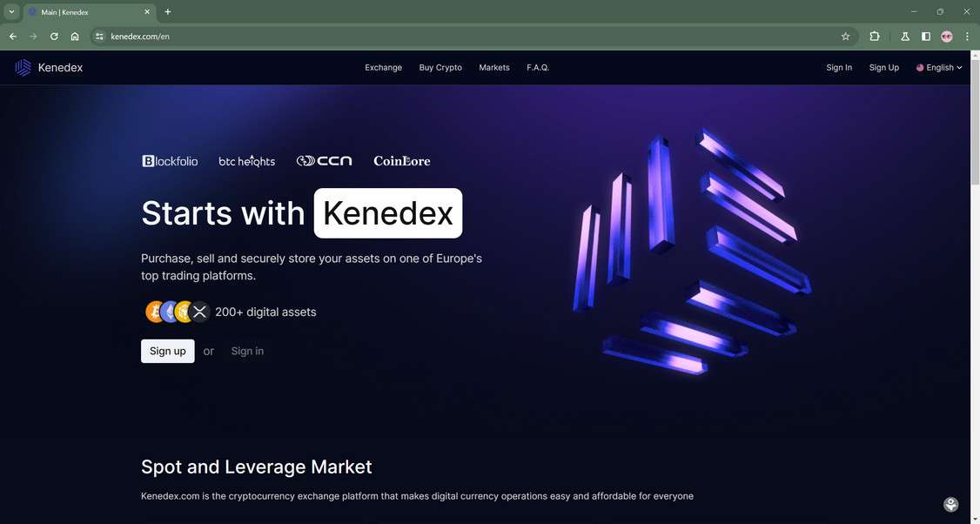Open the Markets menu item
This screenshot has height=524, width=980.
tap(493, 68)
